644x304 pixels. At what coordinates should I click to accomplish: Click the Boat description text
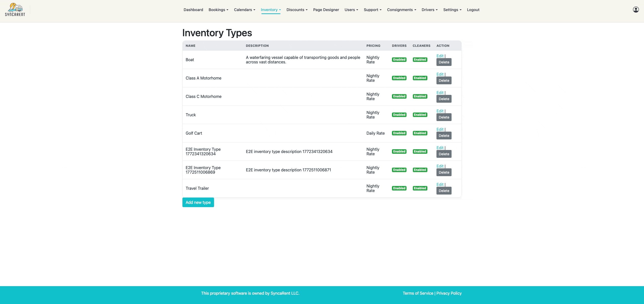pyautogui.click(x=303, y=60)
